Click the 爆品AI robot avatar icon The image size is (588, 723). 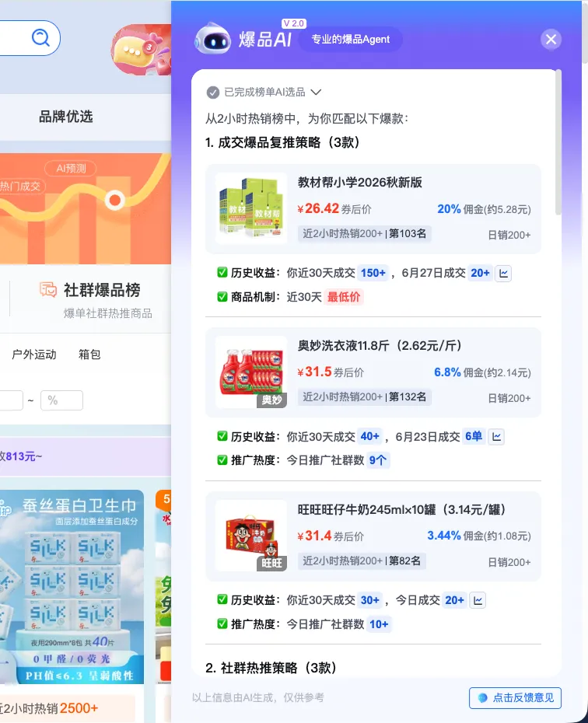tap(212, 39)
